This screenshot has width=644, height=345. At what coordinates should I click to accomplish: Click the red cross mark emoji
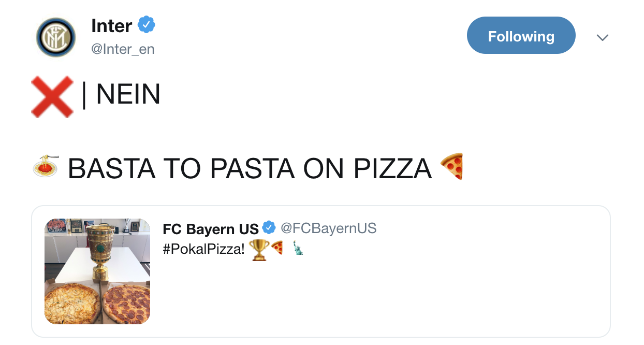pyautogui.click(x=52, y=96)
